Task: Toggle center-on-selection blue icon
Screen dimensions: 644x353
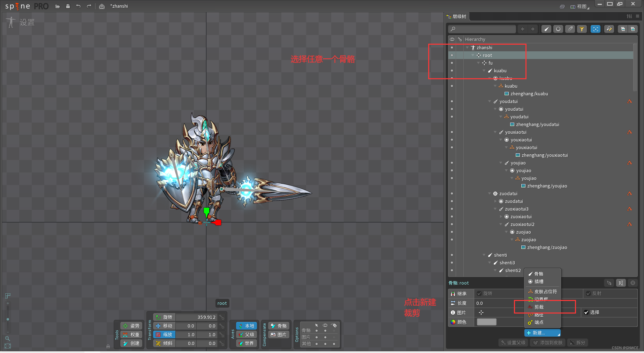Action: coord(596,29)
